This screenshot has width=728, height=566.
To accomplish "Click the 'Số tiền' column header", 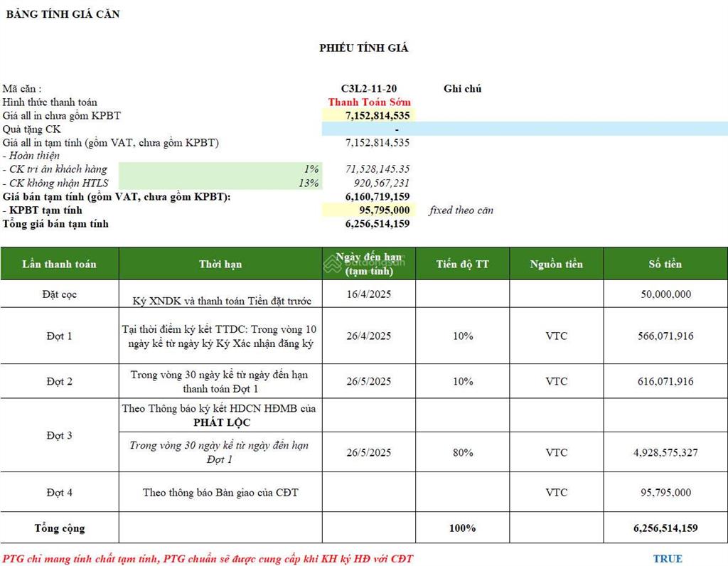I will (665, 264).
